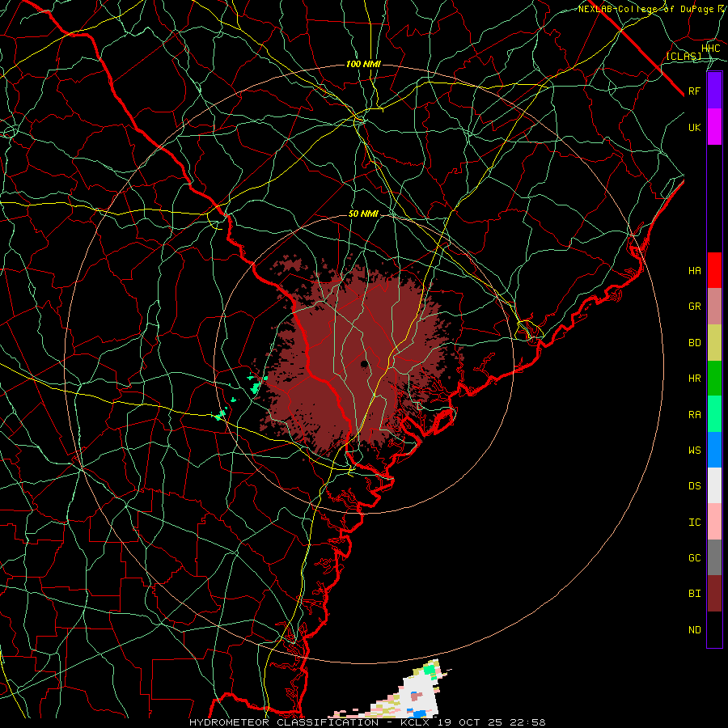Click the HA legend label
728x728 pixels.
coord(694,271)
